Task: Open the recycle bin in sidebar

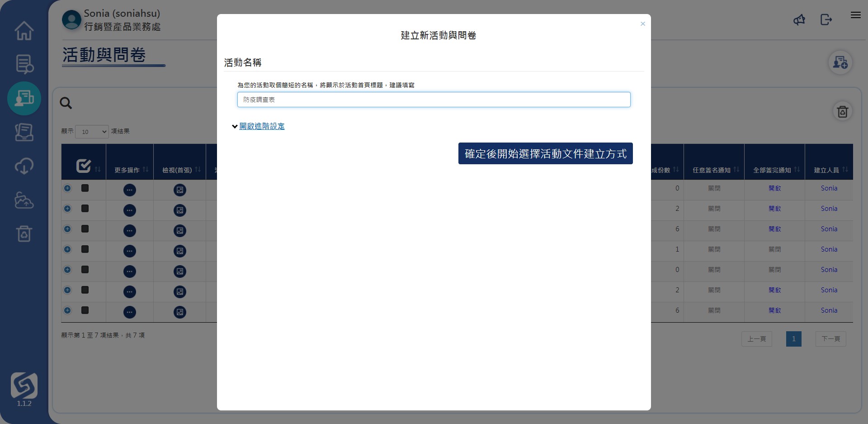Action: 24,233
